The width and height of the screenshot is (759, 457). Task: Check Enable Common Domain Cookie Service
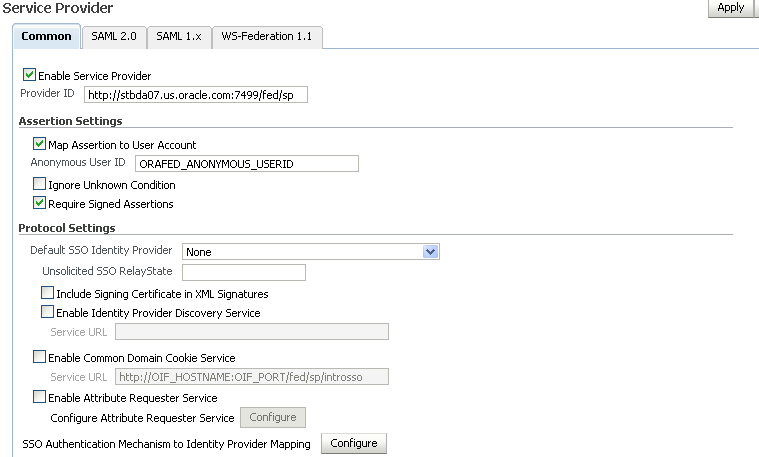pyautogui.click(x=39, y=357)
